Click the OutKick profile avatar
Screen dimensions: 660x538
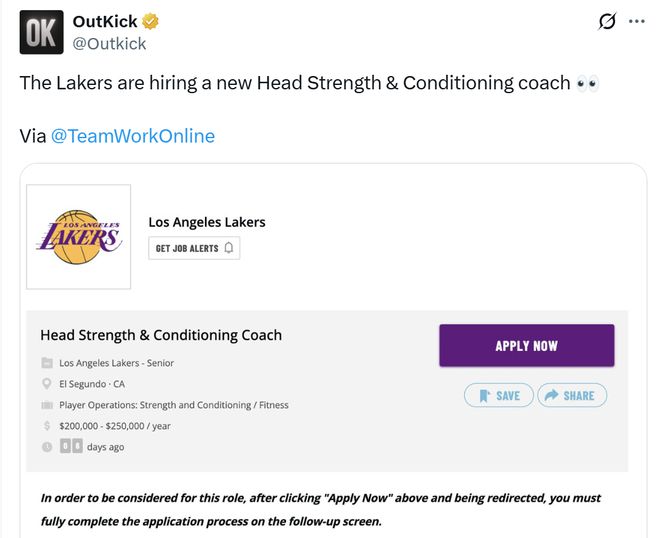(40, 32)
